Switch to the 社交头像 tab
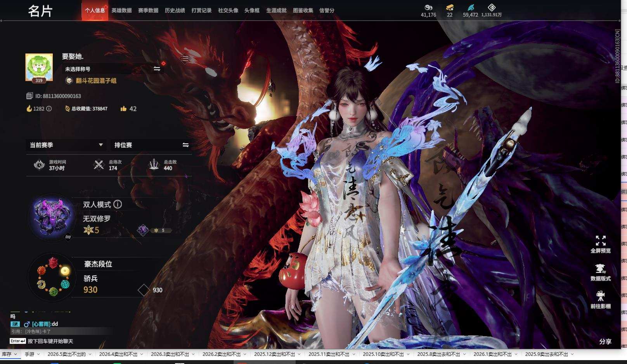 [x=228, y=10]
